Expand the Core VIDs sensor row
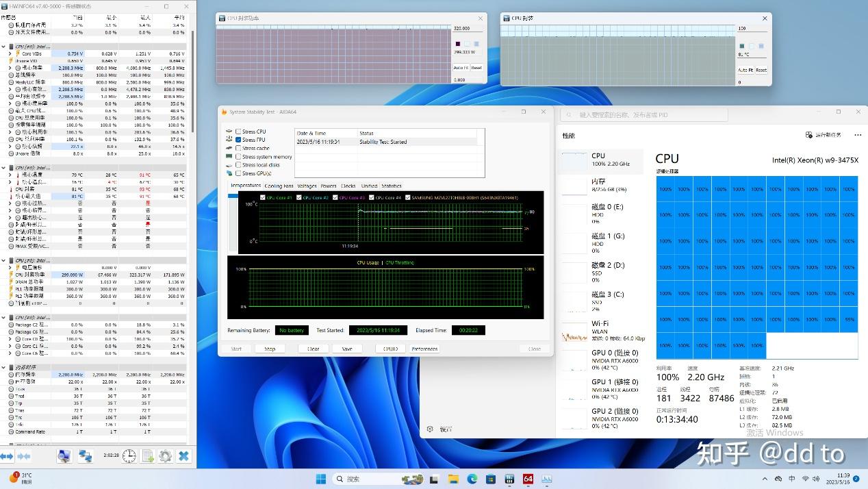This screenshot has width=868, height=489. tap(10, 53)
